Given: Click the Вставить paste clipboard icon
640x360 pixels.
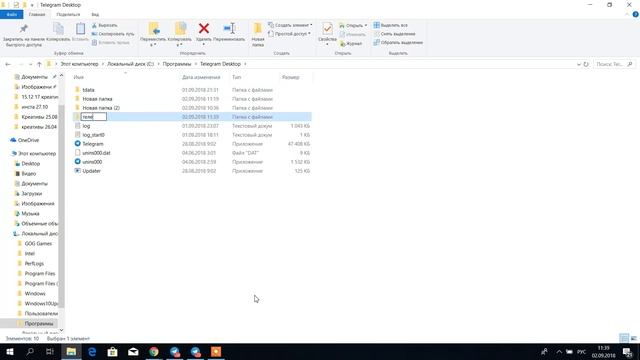Looking at the screenshot, I should (80, 29).
